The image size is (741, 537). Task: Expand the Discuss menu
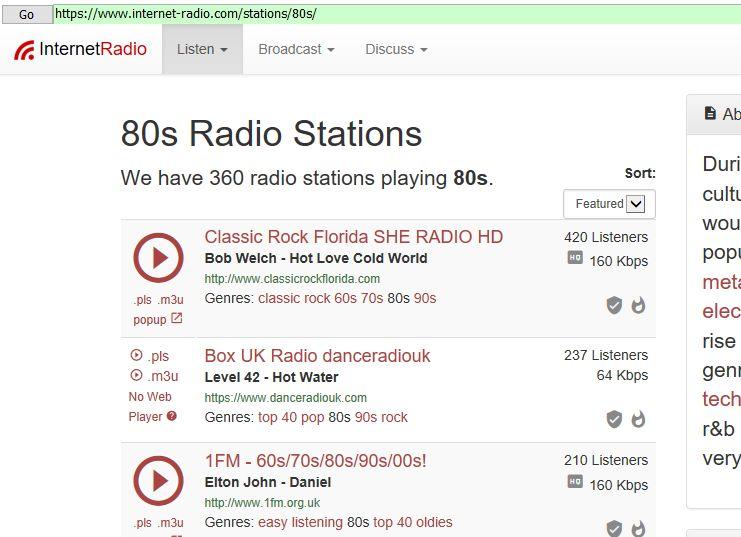click(x=396, y=49)
